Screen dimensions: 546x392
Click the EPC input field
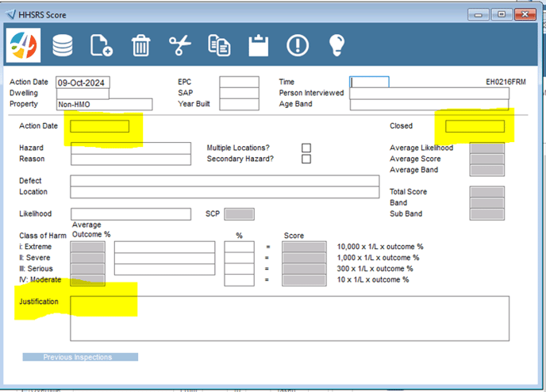click(239, 83)
